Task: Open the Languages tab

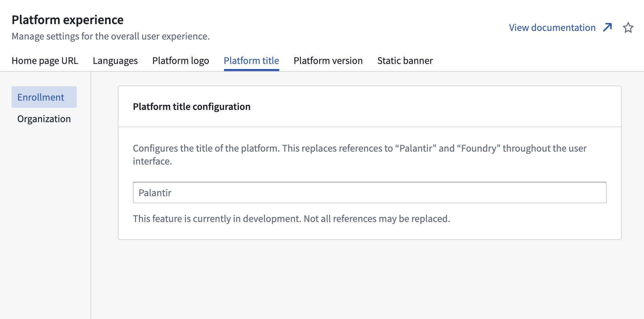Action: click(x=115, y=61)
